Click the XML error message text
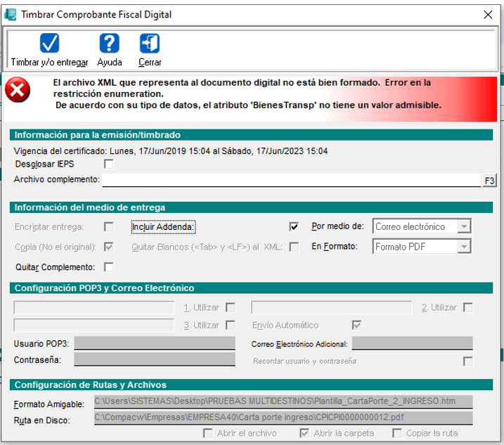Screen dimensions: 504x445 tap(247, 94)
